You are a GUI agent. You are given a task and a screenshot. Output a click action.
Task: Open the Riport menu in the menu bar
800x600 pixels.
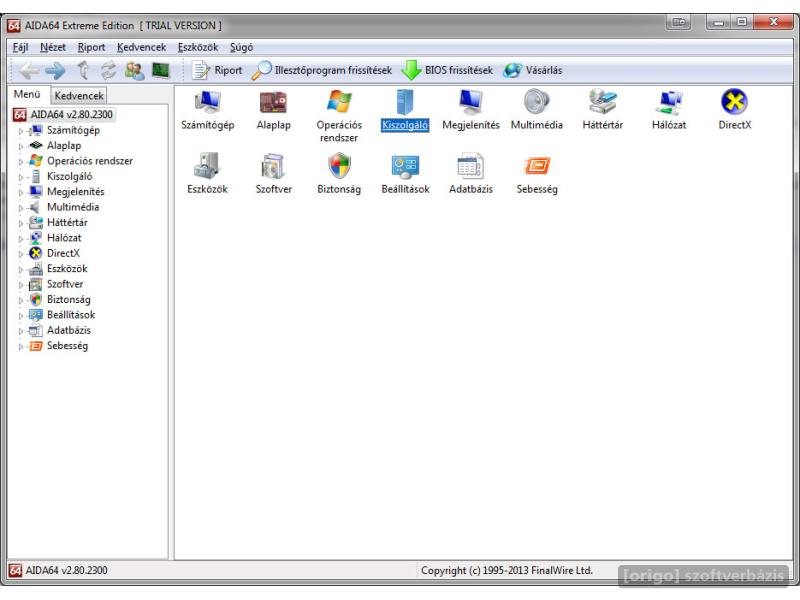[91, 47]
